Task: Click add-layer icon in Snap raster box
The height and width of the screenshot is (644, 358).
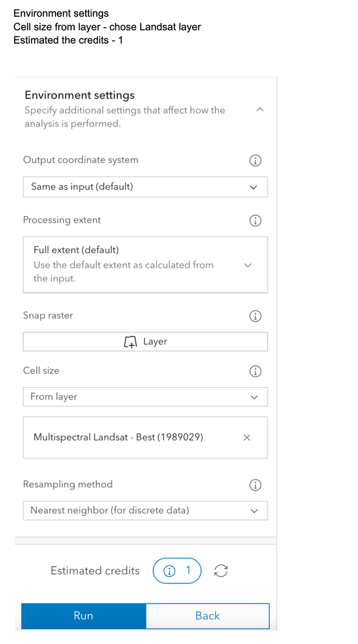Action: click(x=130, y=342)
